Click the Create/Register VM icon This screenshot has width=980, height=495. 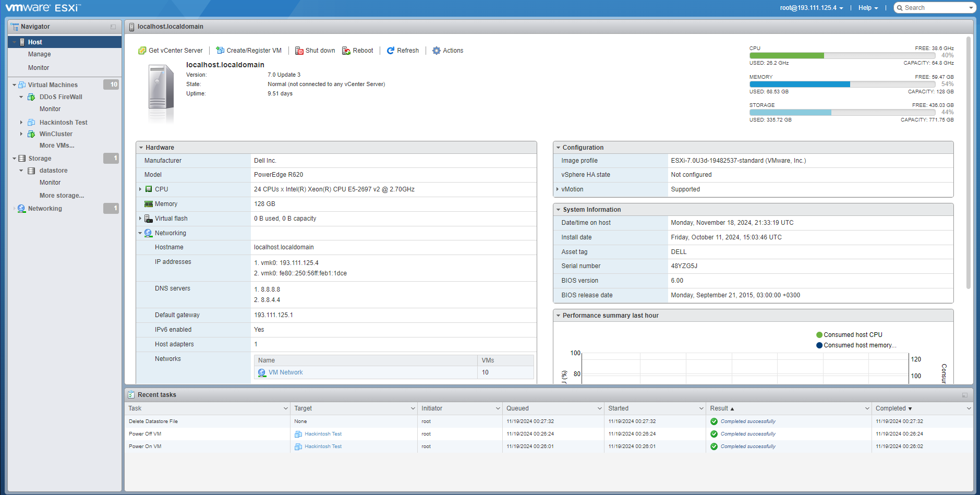click(x=220, y=51)
